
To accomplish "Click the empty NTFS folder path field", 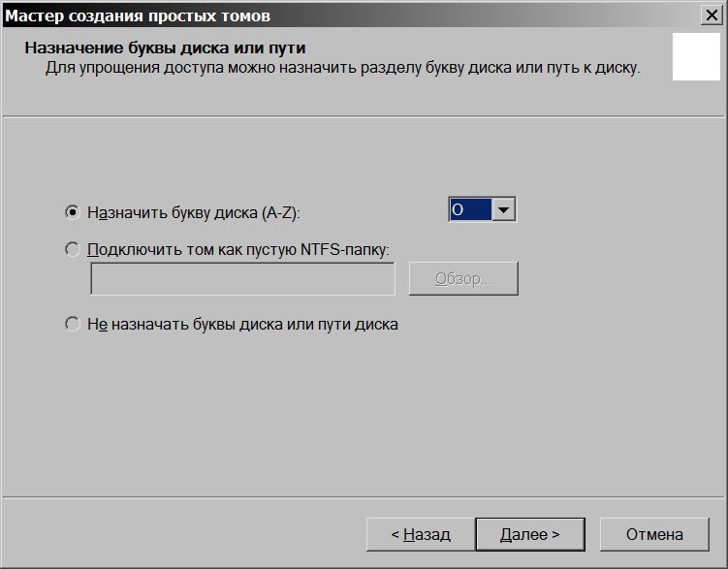I will (x=242, y=279).
